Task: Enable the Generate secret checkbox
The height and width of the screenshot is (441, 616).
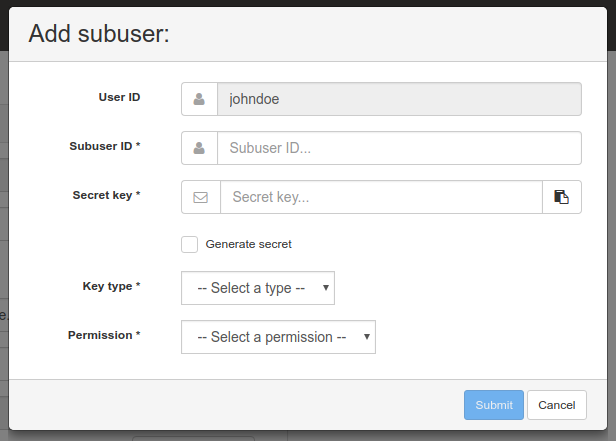Action: pyautogui.click(x=189, y=244)
